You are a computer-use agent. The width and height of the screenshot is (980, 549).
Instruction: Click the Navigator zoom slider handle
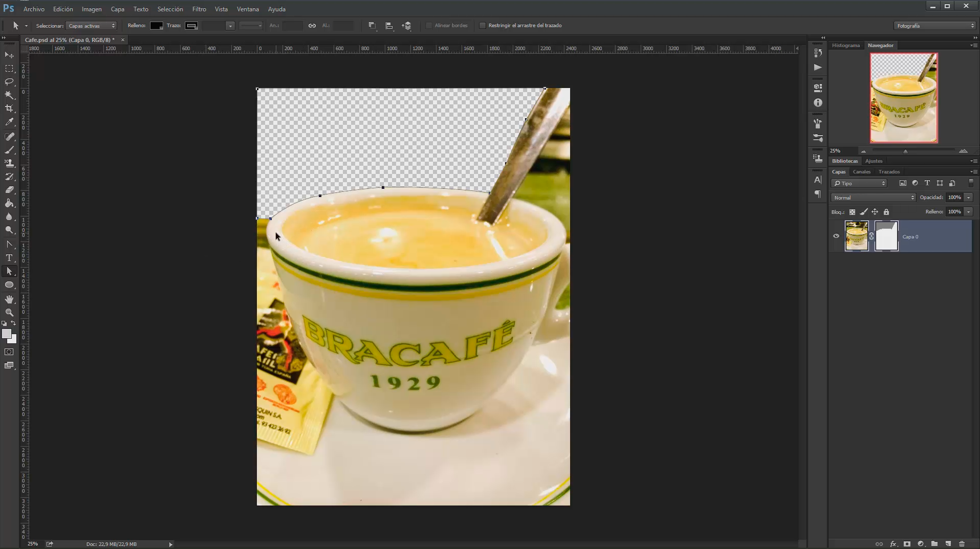905,151
